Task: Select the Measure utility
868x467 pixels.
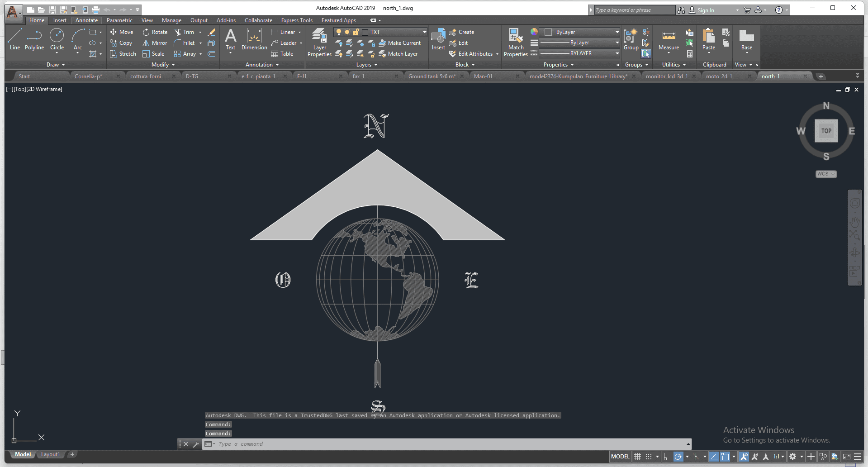Action: click(669, 41)
